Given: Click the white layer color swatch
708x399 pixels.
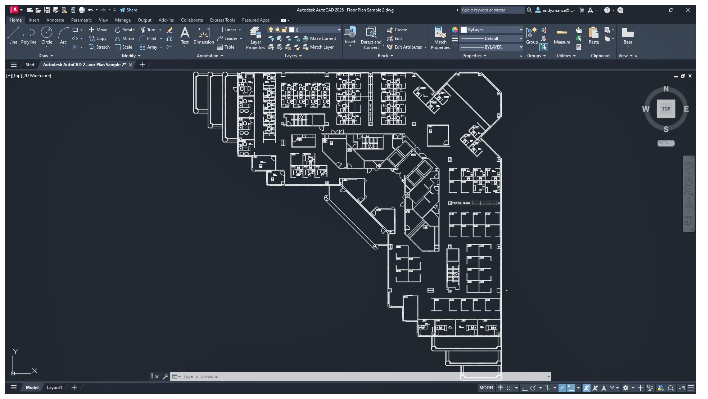Looking at the screenshot, I should (292, 30).
